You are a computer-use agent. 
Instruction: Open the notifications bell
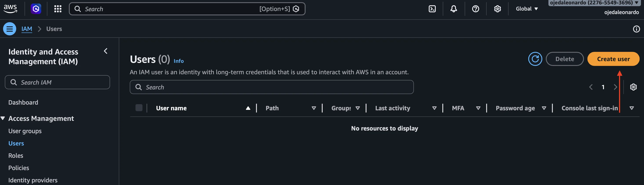click(454, 9)
